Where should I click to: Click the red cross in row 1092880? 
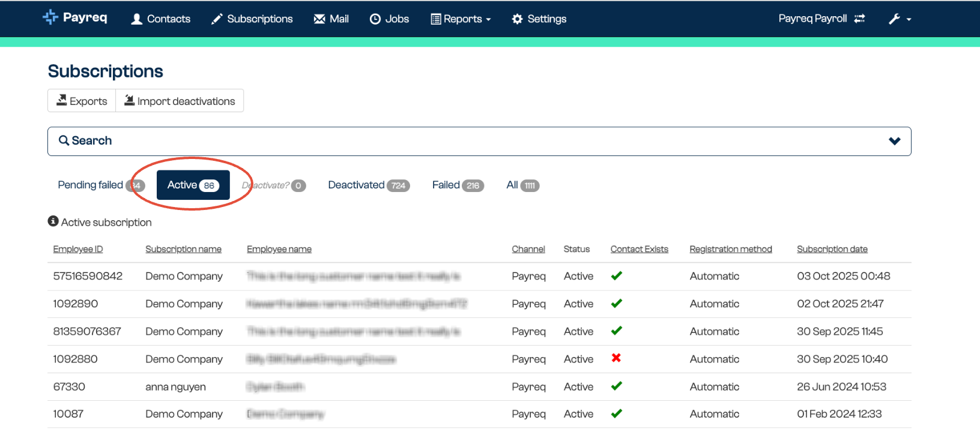tap(616, 358)
